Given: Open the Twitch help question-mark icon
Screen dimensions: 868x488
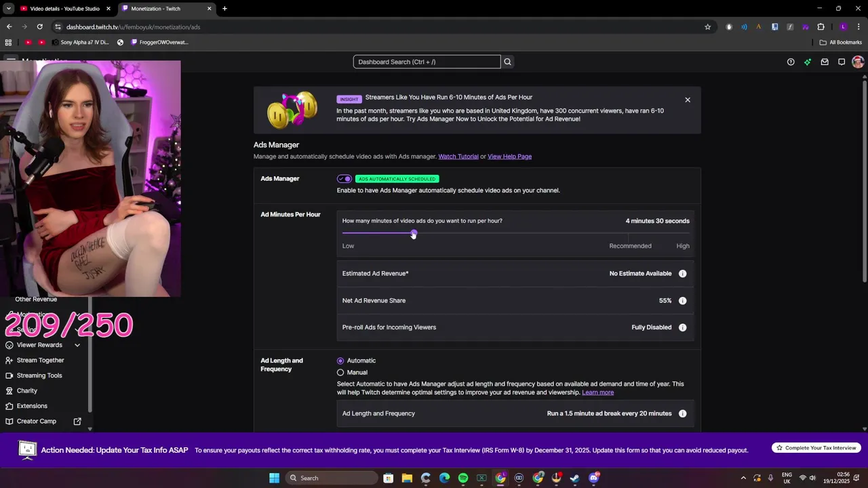Looking at the screenshot, I should pyautogui.click(x=791, y=62).
